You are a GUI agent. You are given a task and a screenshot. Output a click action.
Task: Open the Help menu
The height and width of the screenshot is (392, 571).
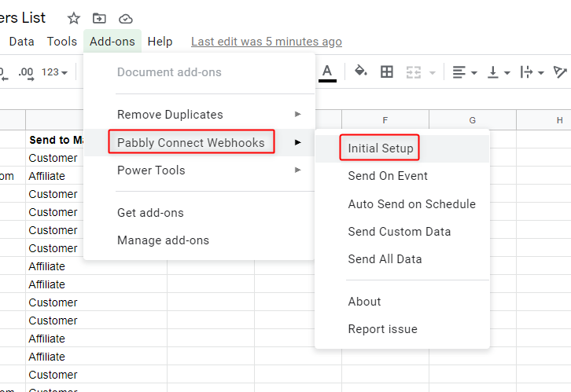click(160, 42)
